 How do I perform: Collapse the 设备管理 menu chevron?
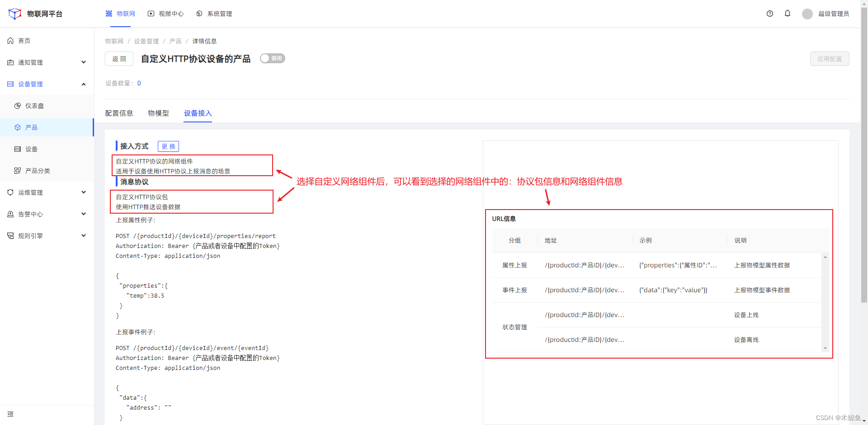(84, 84)
